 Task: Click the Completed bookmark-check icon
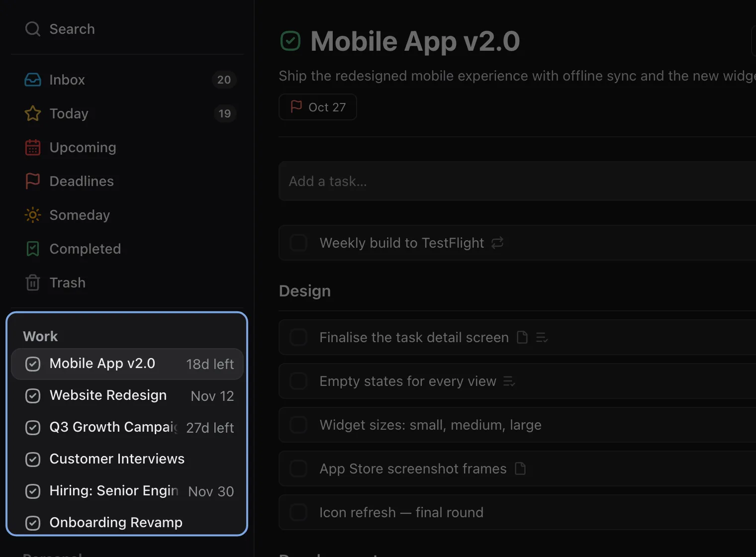33,249
